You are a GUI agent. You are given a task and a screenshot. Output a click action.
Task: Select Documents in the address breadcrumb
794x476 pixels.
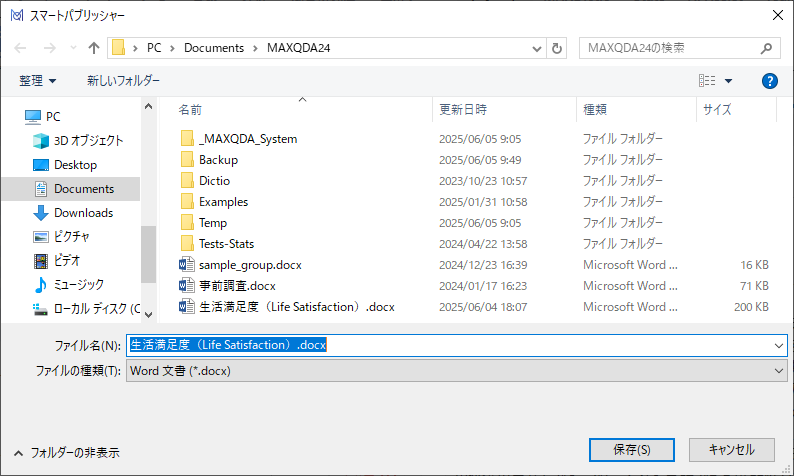pos(214,48)
